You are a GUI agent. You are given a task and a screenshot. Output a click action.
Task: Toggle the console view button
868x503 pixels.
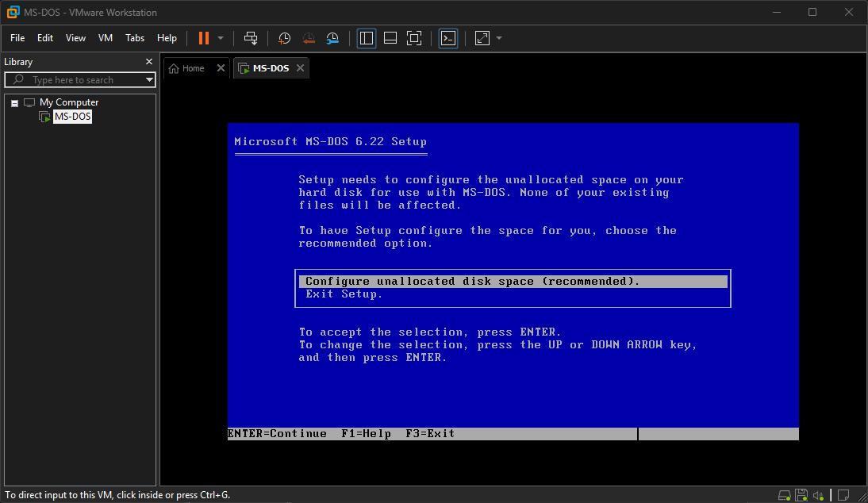click(x=448, y=38)
